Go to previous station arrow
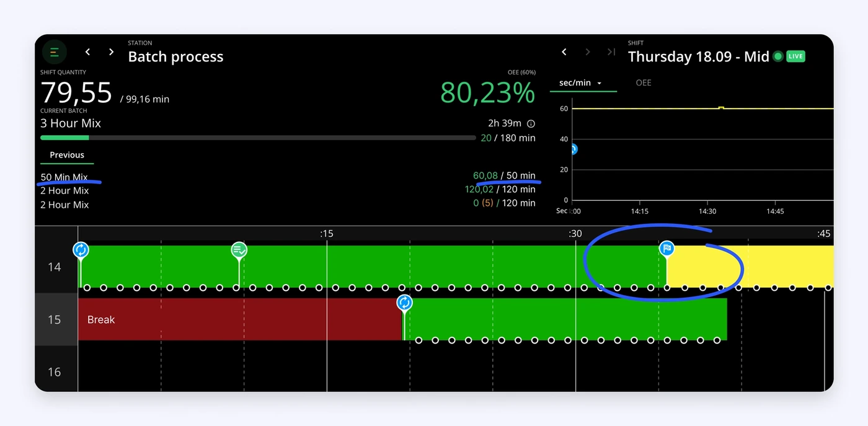This screenshot has width=868, height=426. point(87,52)
